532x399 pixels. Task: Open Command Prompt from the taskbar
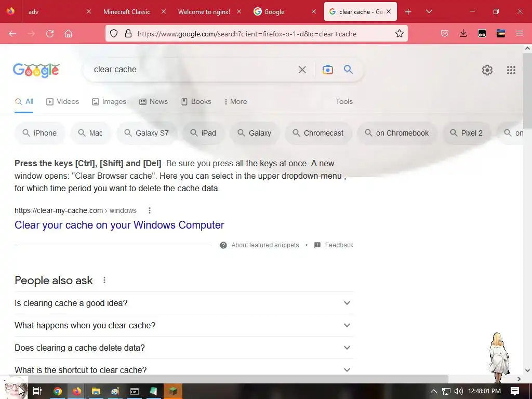pos(135,391)
